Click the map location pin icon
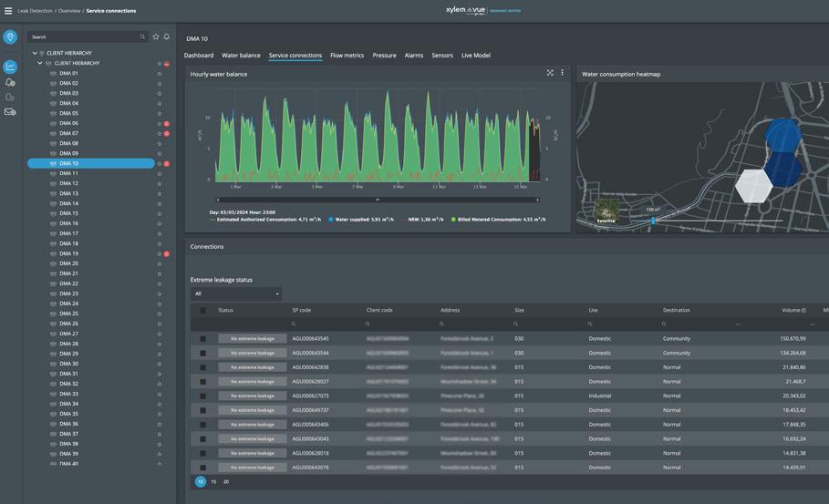This screenshot has height=504, width=829. click(10, 37)
